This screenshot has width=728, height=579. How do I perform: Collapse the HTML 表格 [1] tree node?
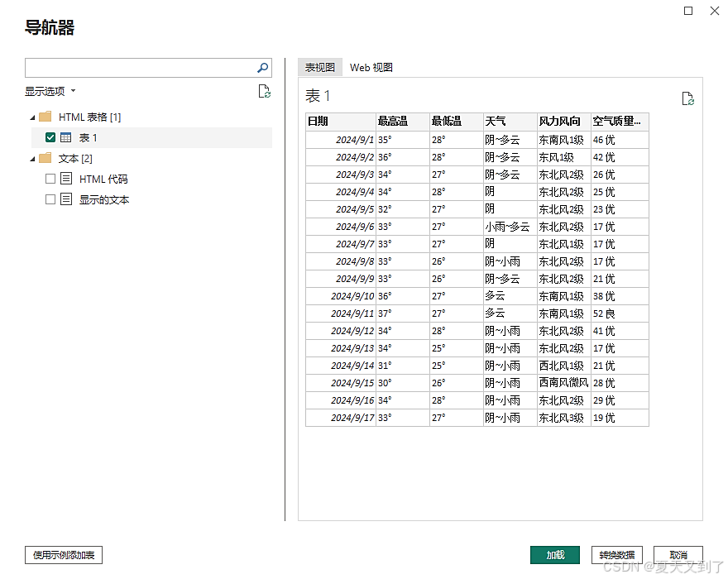pos(32,117)
